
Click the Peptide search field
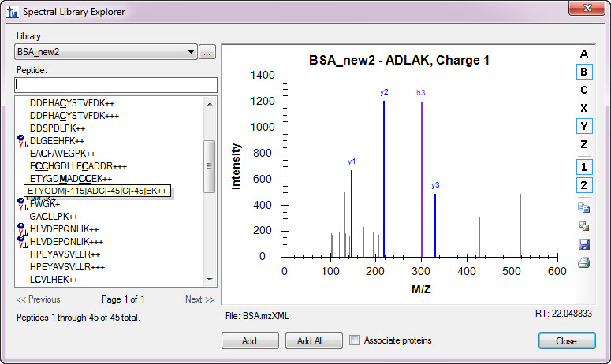115,84
